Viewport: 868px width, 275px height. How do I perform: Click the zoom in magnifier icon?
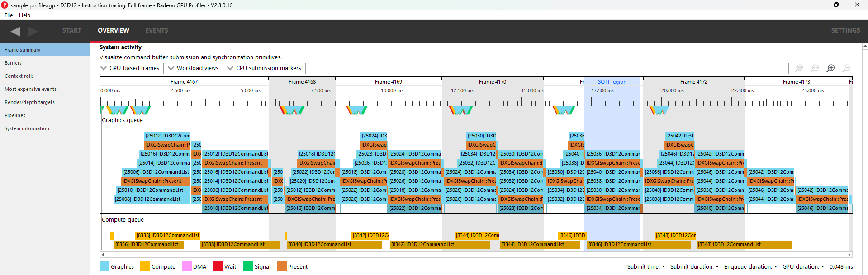coord(830,68)
